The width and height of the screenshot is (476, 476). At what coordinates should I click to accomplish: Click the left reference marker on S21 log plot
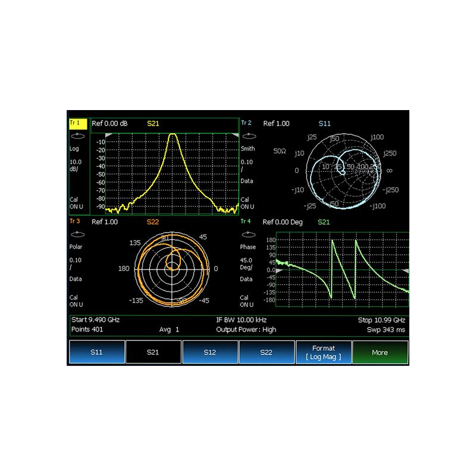coord(109,135)
